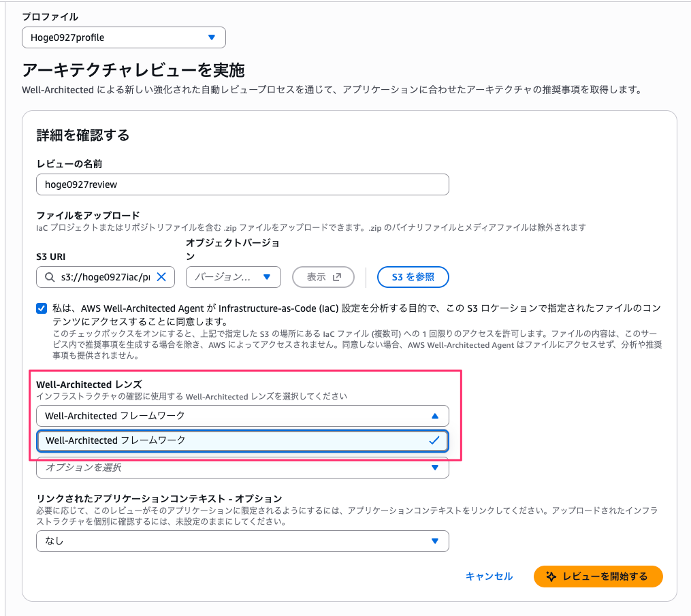
Task: Click the 詳細を確認する heading
Action: pos(83,135)
